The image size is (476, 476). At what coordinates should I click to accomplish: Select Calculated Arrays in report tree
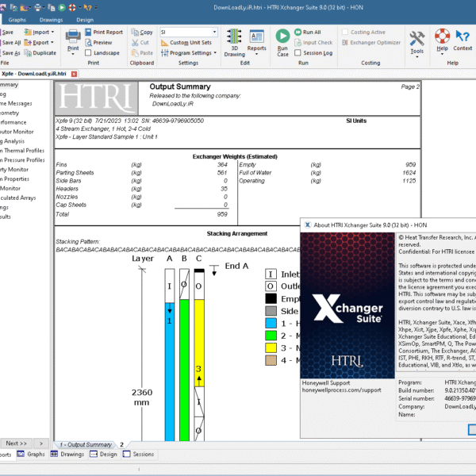pyautogui.click(x=18, y=198)
